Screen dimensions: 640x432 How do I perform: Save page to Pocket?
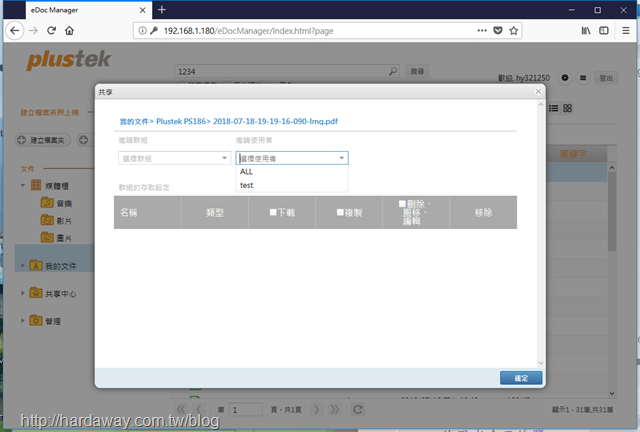[498, 31]
